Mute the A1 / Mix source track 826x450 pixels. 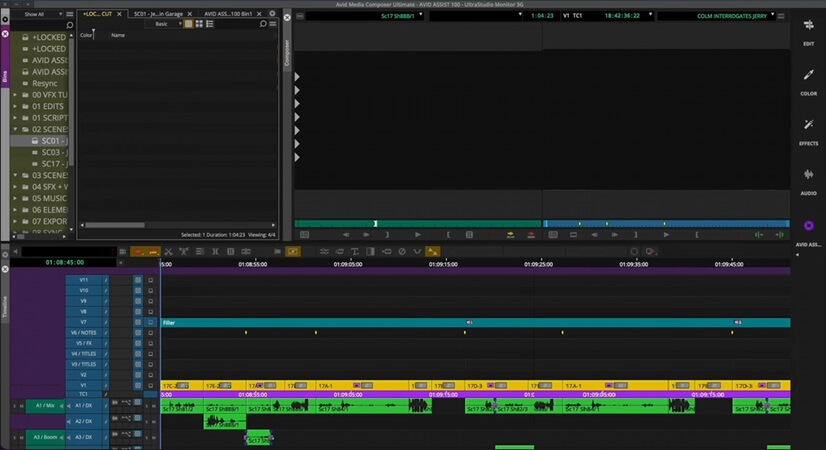(x=22, y=406)
